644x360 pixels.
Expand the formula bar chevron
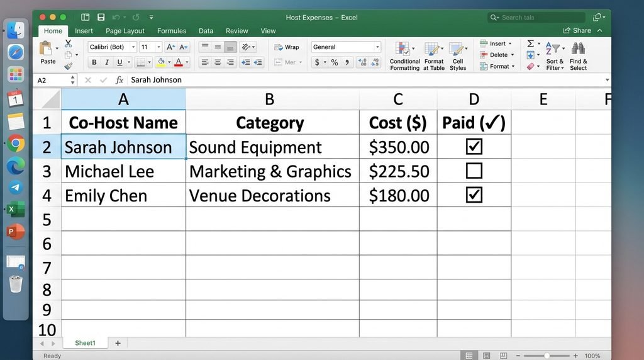click(607, 80)
